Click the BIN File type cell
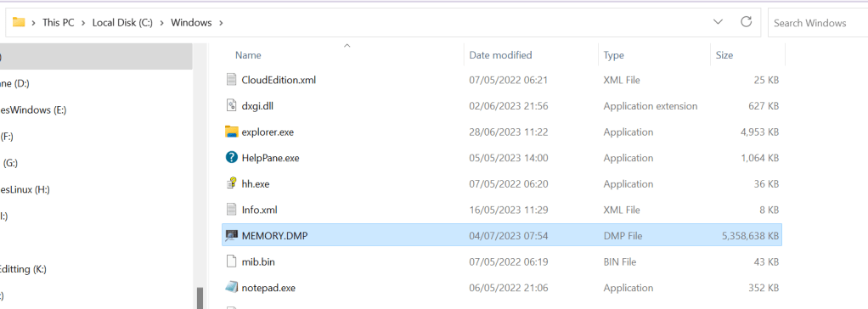 (619, 262)
